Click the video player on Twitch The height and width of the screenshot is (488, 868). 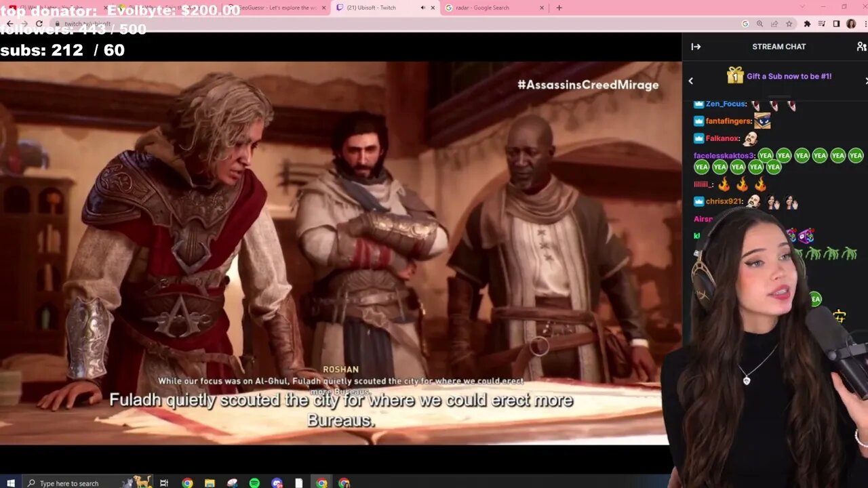pyautogui.click(x=340, y=252)
